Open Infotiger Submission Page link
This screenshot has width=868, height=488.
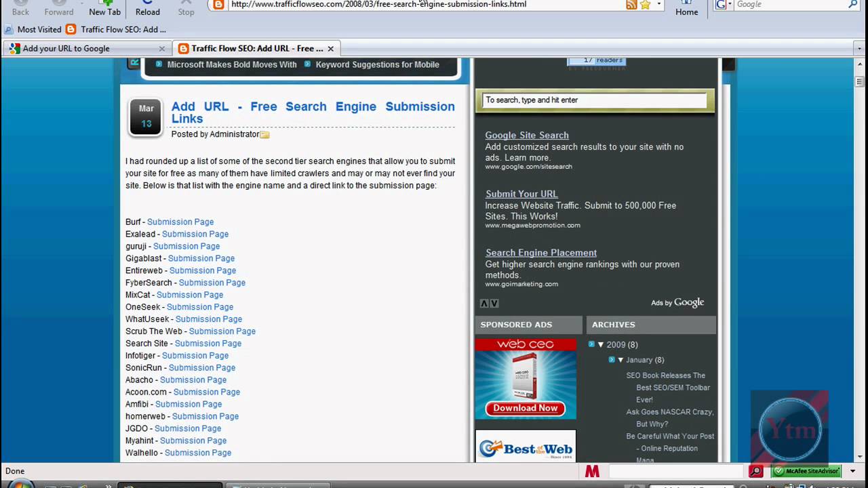coord(195,356)
